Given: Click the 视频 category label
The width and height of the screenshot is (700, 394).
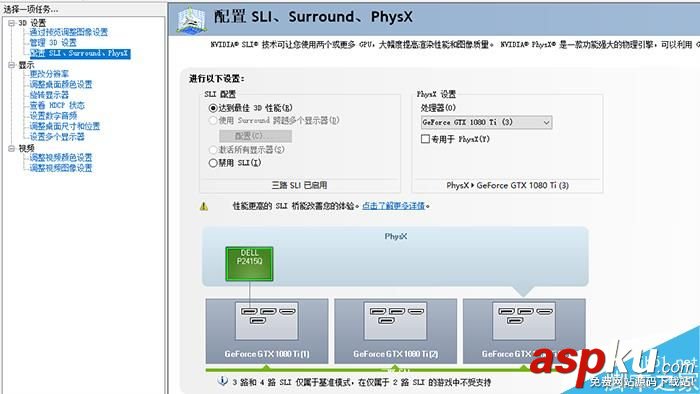Looking at the screenshot, I should click(26, 149).
